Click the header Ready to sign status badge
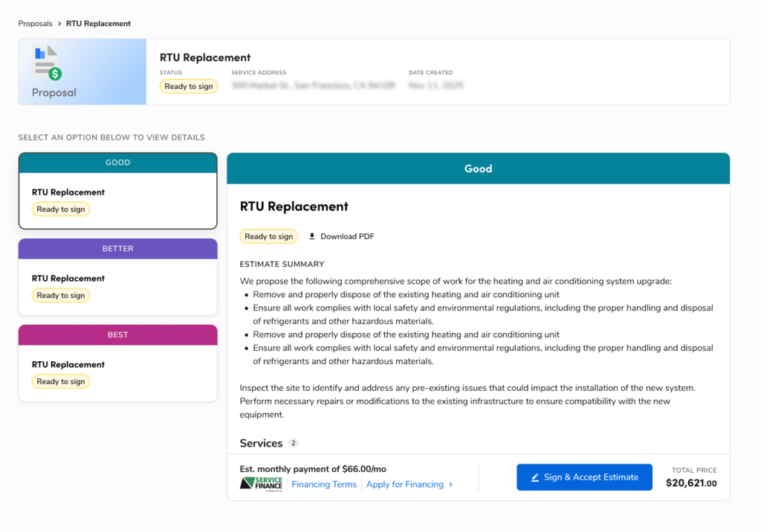The image size is (761, 532). 189,86
